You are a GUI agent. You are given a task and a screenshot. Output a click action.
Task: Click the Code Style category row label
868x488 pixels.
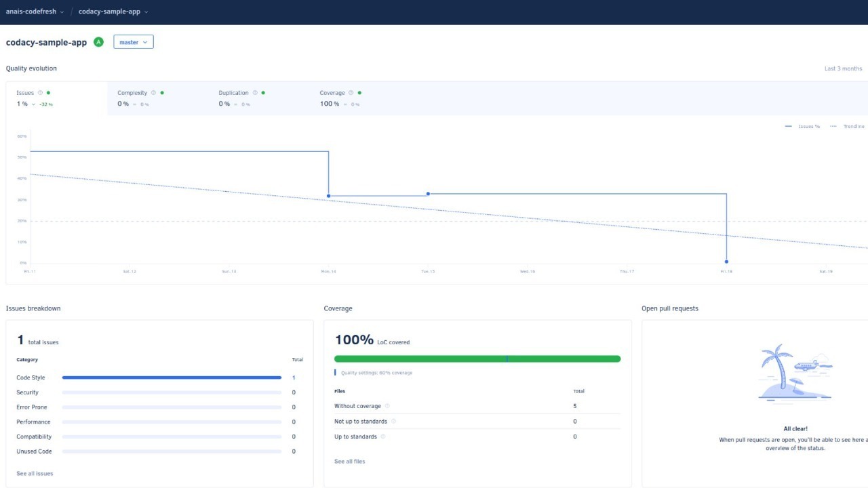pos(31,378)
